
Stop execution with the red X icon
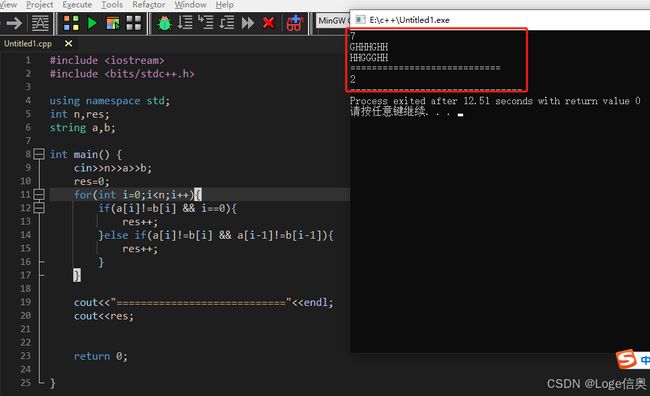[269, 23]
